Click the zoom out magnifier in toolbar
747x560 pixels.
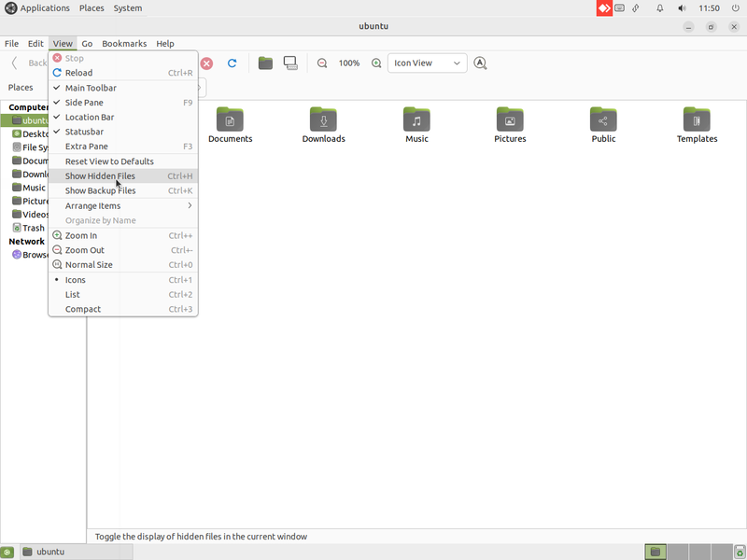tap(322, 63)
